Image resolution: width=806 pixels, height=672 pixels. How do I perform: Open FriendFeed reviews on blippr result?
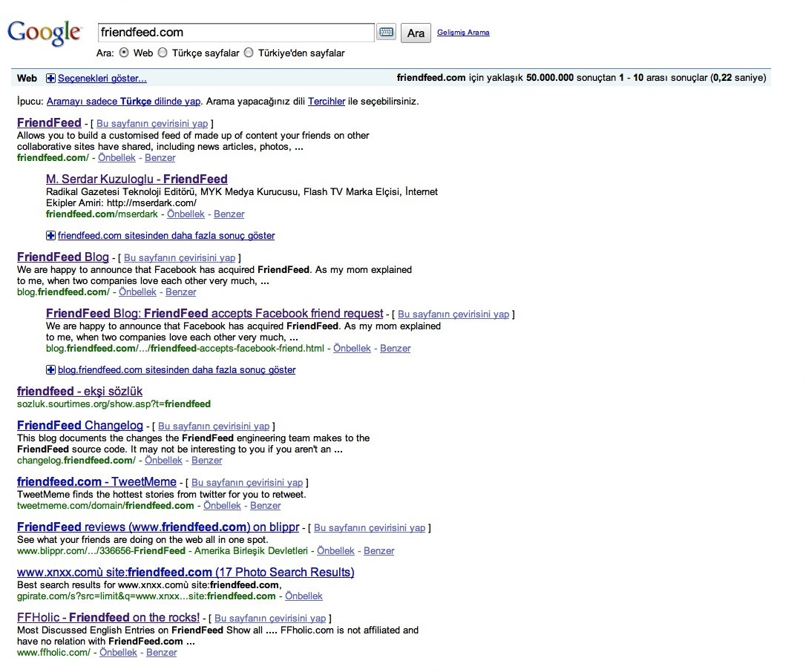coord(158,527)
